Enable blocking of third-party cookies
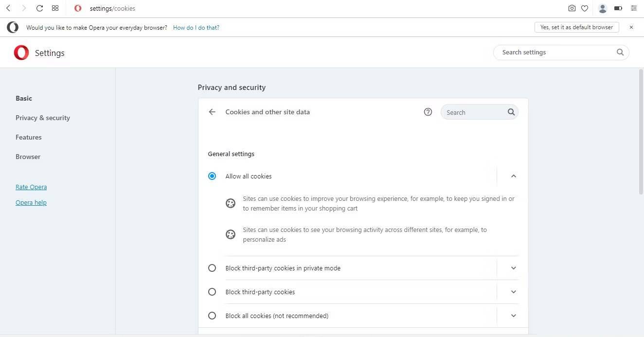Viewport: 644px width, 337px height. click(x=212, y=292)
